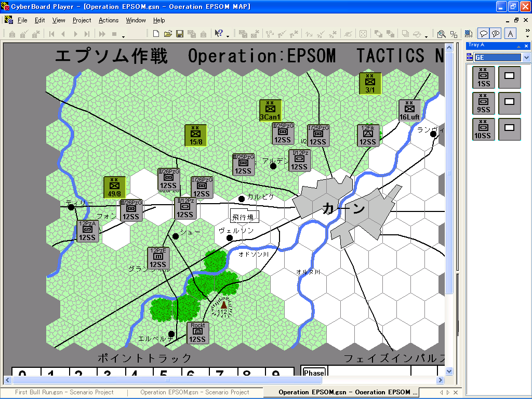Select the 49/8 unit counter on map
The width and height of the screenshot is (532, 399).
[x=114, y=187]
